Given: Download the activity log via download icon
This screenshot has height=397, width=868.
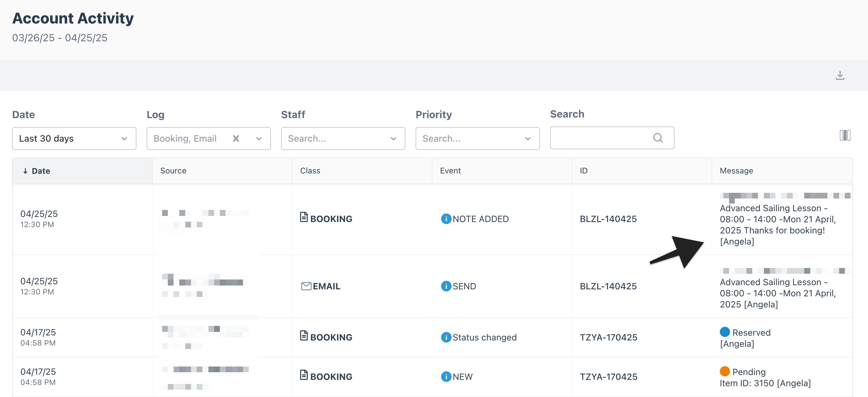Looking at the screenshot, I should coord(840,75).
